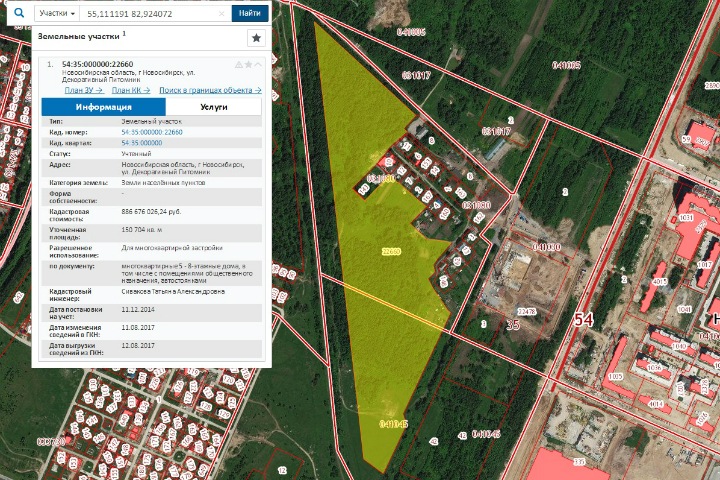Click the coordinates search input field

pos(150,14)
